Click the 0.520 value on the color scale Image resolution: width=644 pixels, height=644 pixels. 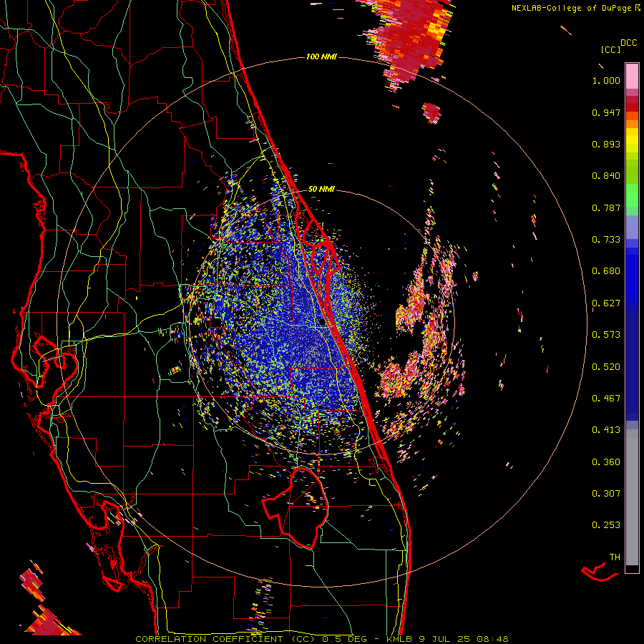pyautogui.click(x=606, y=367)
